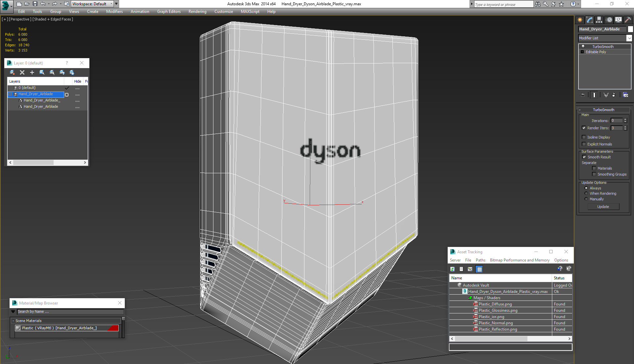Open the undo history dropdown arrow
Image resolution: width=634 pixels, height=364 pixels.
pyautogui.click(x=49, y=4)
